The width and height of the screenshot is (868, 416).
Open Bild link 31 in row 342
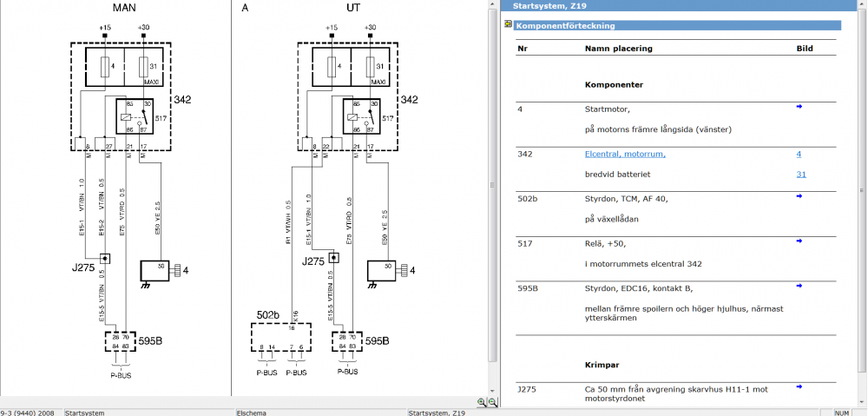click(x=800, y=175)
